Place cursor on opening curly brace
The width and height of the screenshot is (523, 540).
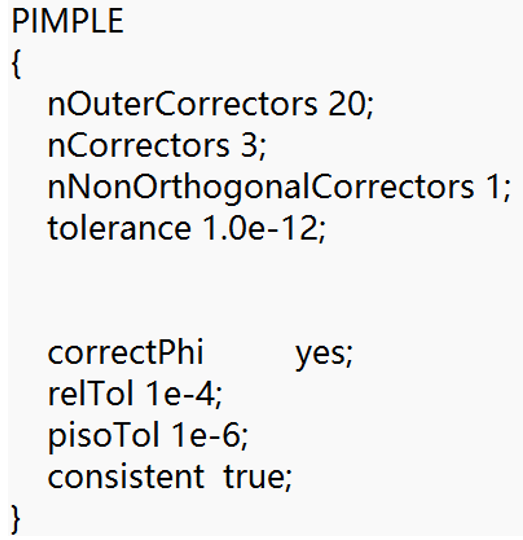[16, 64]
